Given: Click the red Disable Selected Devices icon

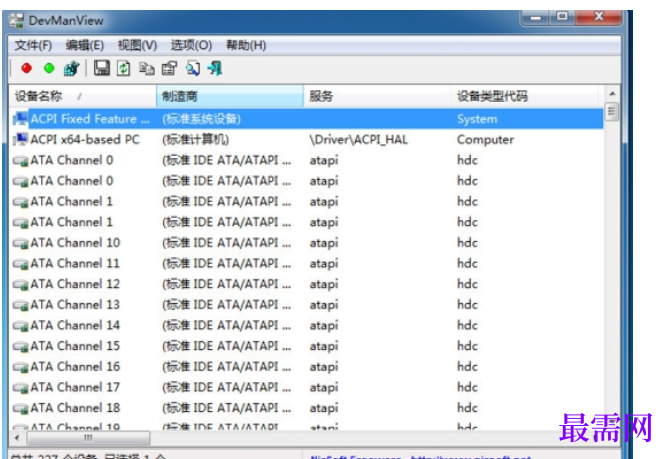Looking at the screenshot, I should tap(27, 68).
